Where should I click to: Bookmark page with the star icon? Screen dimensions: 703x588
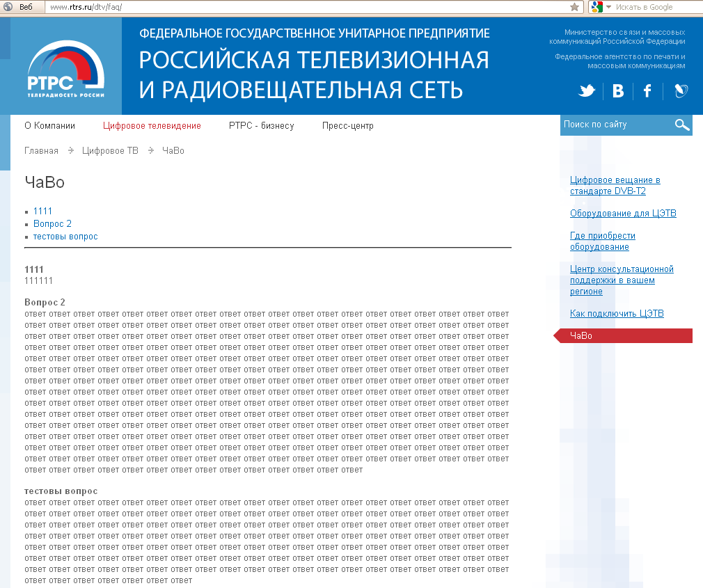point(574,7)
